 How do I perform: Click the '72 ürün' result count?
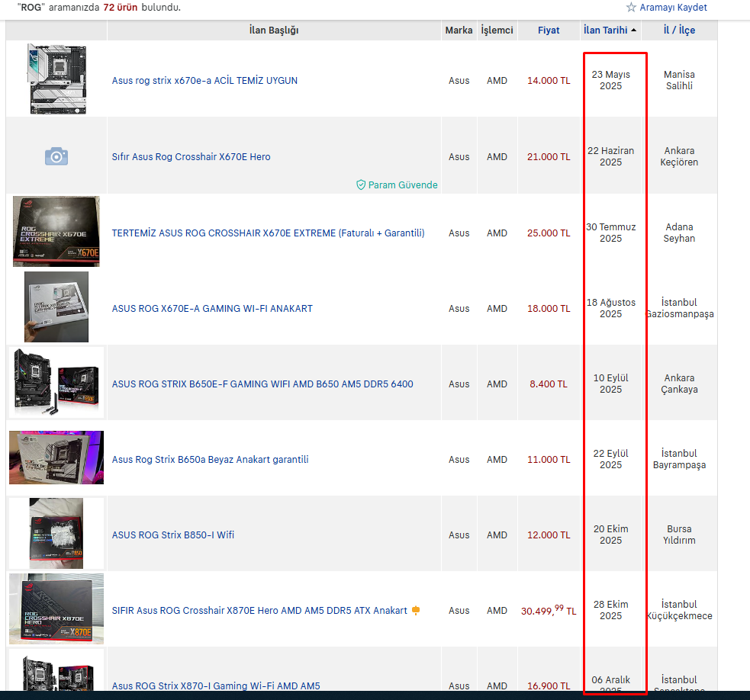coord(120,7)
